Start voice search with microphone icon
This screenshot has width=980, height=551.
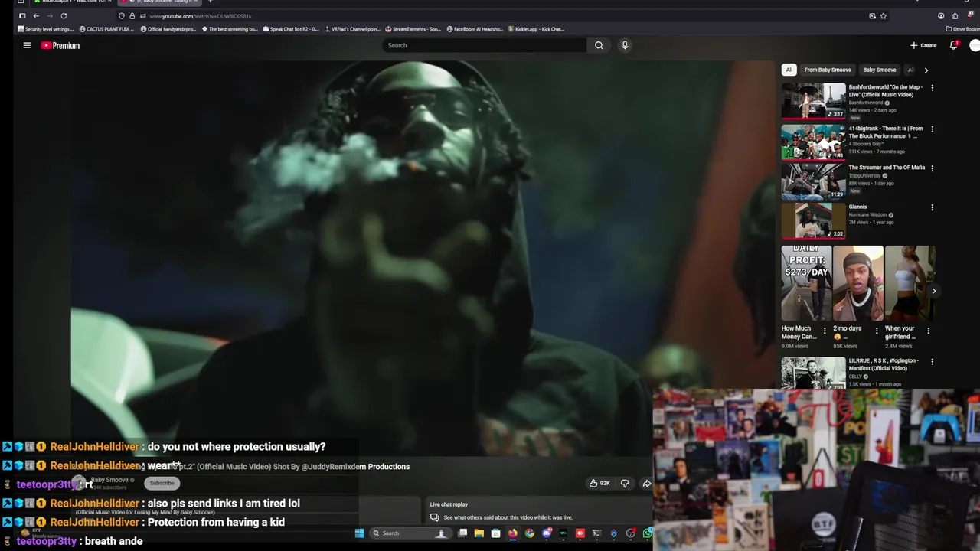[x=625, y=45]
